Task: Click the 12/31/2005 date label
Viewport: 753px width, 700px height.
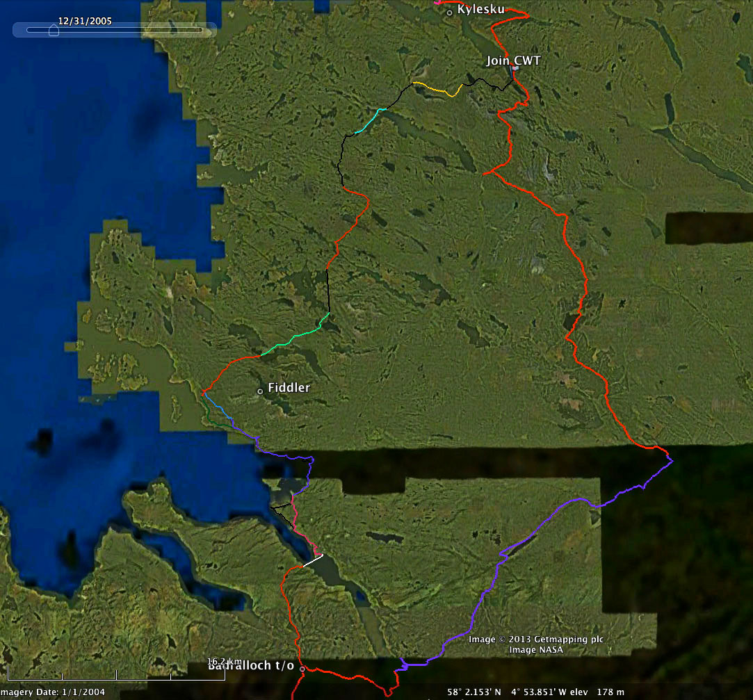Action: tap(84, 21)
